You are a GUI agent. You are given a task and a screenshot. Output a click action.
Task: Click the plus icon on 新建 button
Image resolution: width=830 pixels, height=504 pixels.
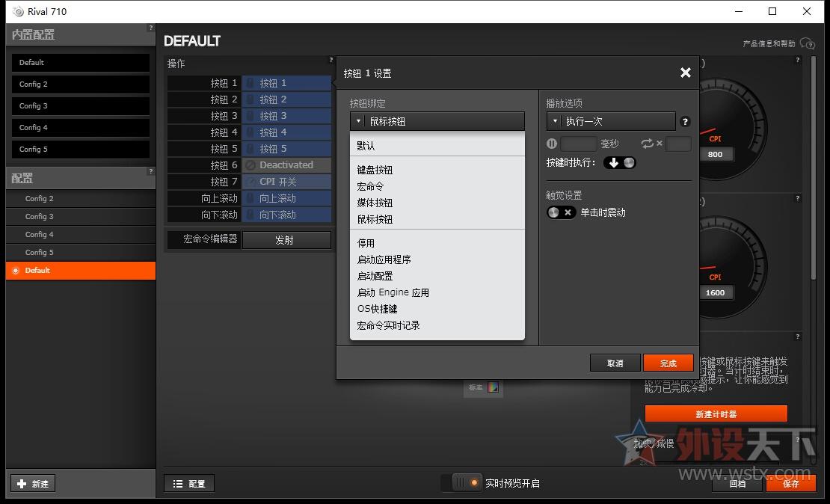click(x=22, y=484)
